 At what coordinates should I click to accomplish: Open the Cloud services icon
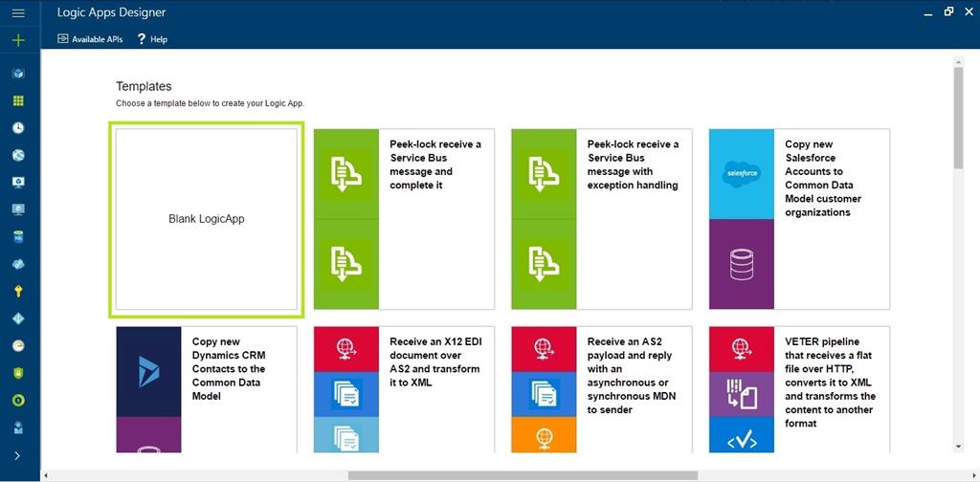click(x=18, y=264)
